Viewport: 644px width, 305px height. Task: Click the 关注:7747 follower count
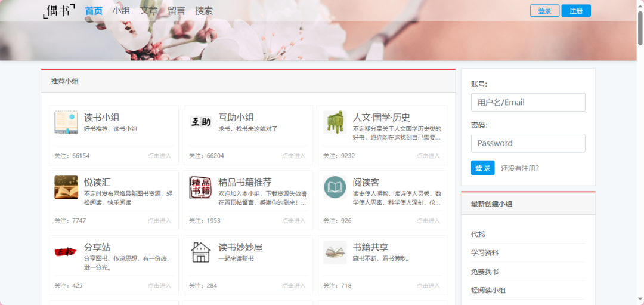coord(70,221)
